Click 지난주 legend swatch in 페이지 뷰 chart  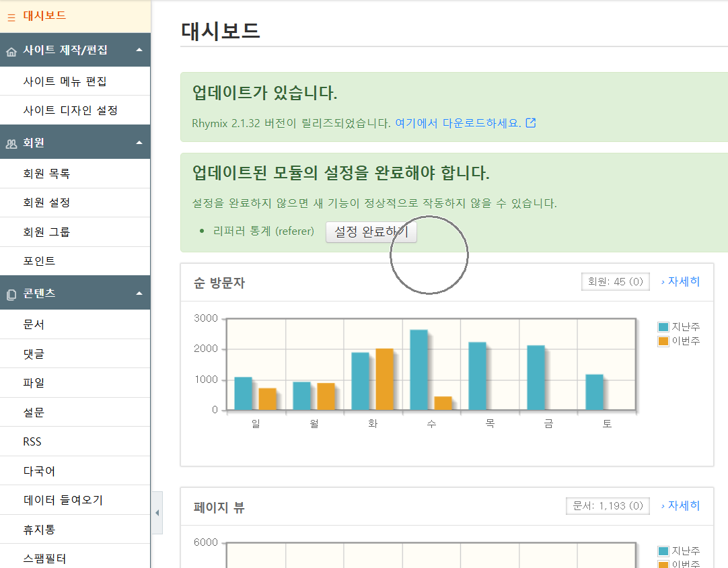663,551
